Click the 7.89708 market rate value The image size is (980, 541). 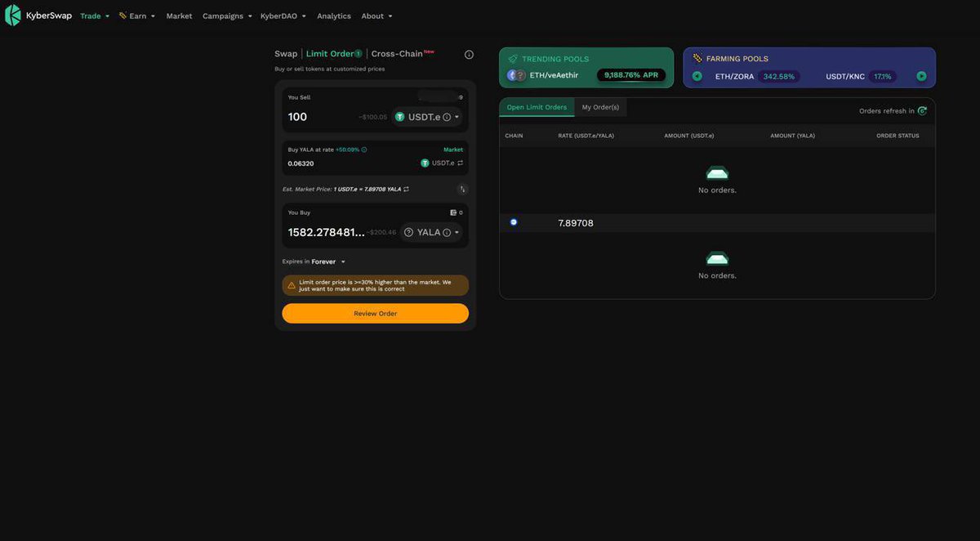tap(576, 223)
